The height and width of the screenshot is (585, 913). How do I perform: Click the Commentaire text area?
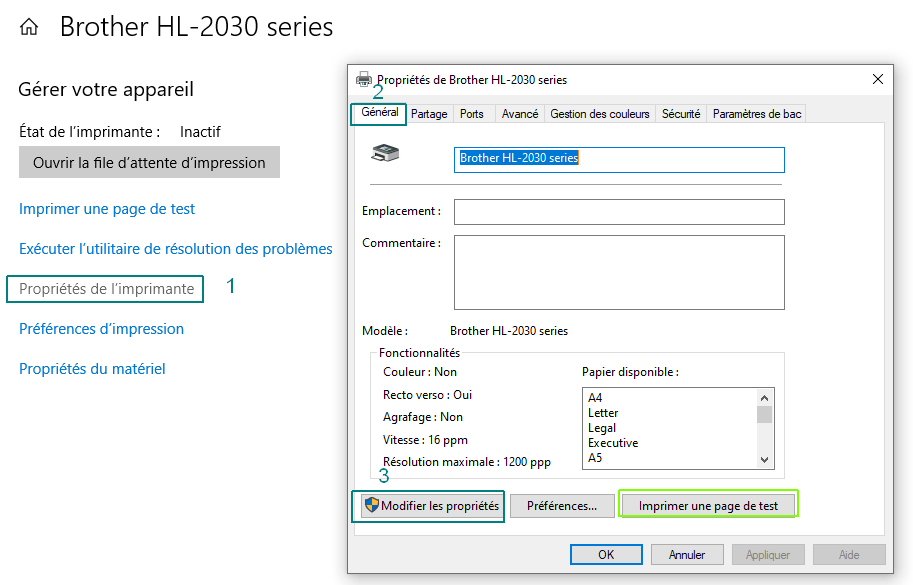tap(619, 272)
